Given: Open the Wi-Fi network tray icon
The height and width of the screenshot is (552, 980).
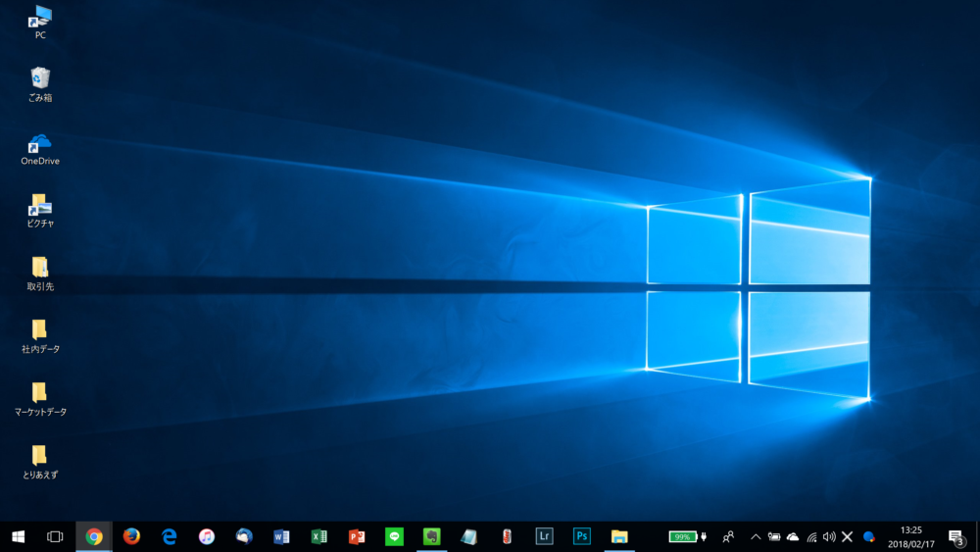Looking at the screenshot, I should [x=811, y=536].
